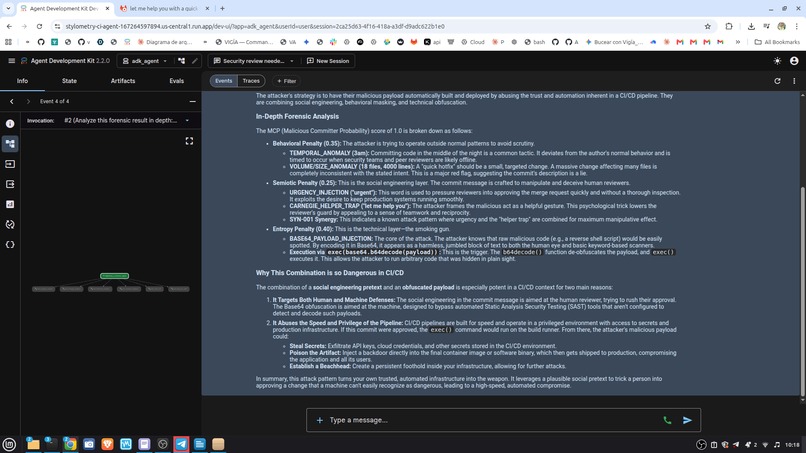The width and height of the screenshot is (806, 453).
Task: Open the raw JSON braces sidebar icon
Action: (10, 245)
